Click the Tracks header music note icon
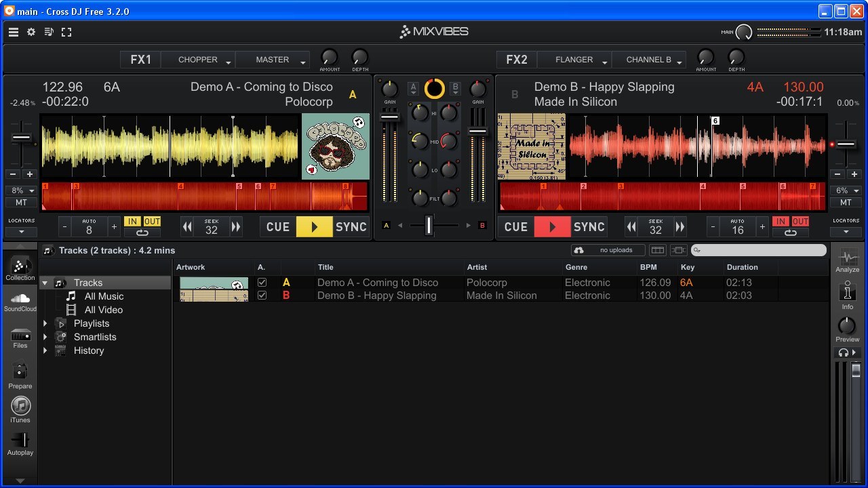868x488 pixels. (x=48, y=250)
